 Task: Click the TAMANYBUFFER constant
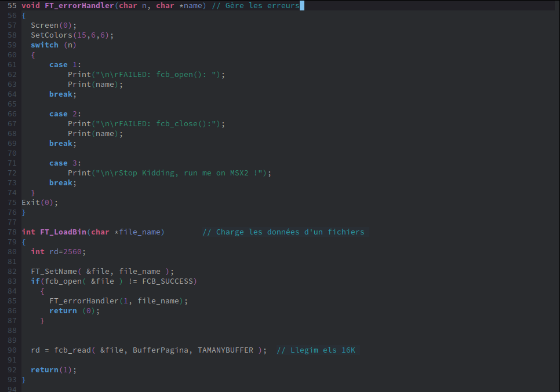pyautogui.click(x=226, y=350)
